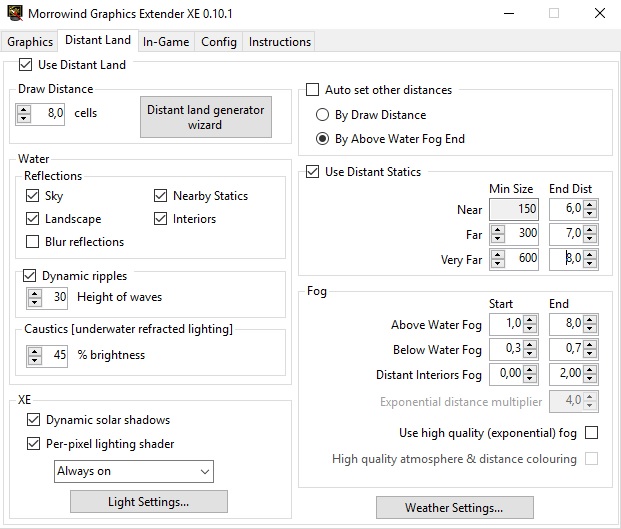Launch the Distant land generator wizard
The width and height of the screenshot is (621, 529).
[x=206, y=117]
